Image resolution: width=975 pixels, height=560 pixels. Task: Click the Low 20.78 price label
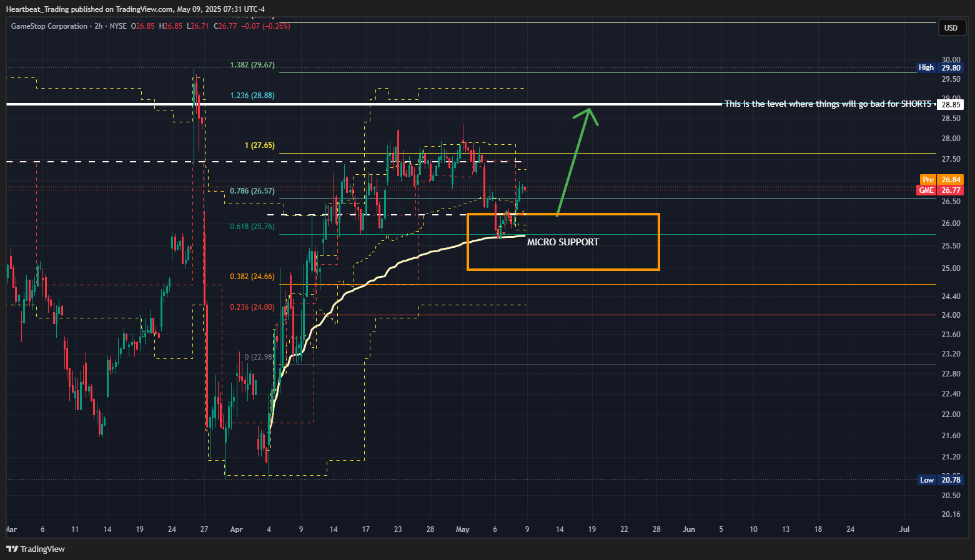[941, 480]
